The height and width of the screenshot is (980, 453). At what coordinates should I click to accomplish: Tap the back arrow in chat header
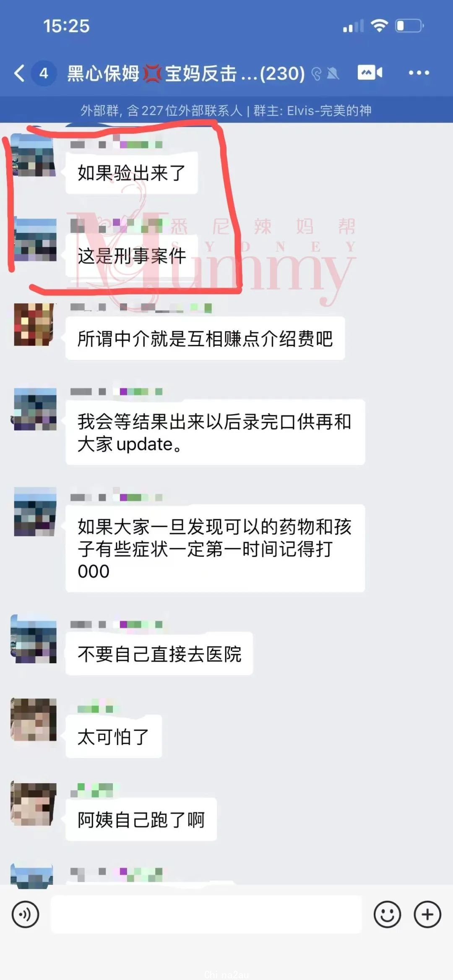tap(19, 73)
